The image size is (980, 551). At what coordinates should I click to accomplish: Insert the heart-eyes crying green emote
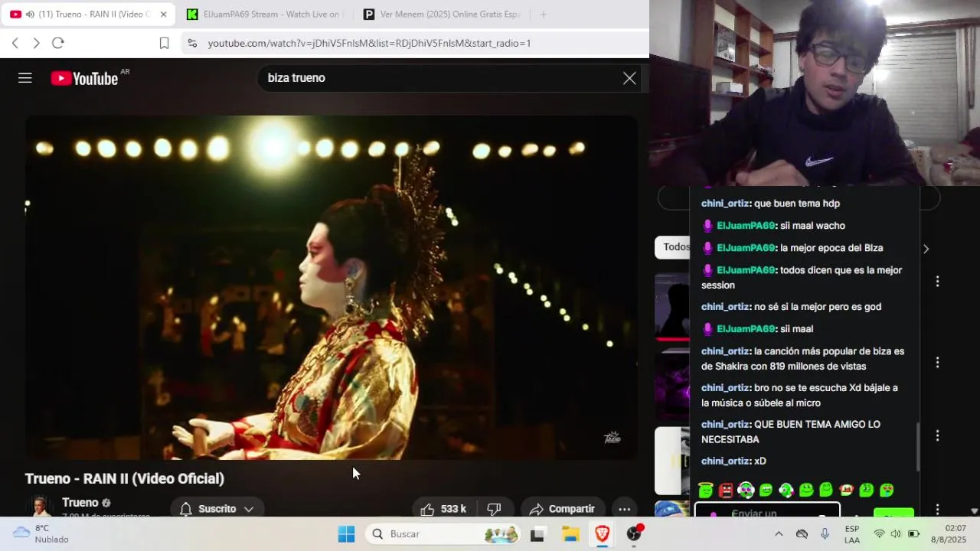tap(887, 490)
